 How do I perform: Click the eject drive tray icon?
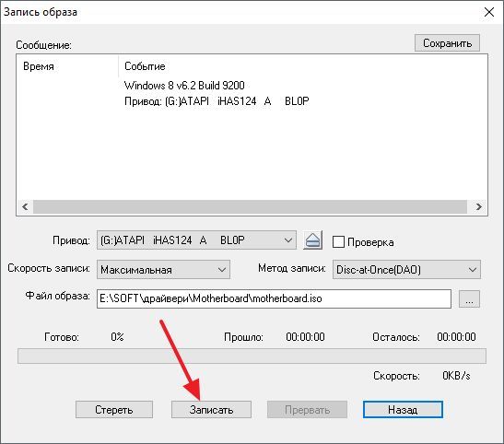[312, 240]
